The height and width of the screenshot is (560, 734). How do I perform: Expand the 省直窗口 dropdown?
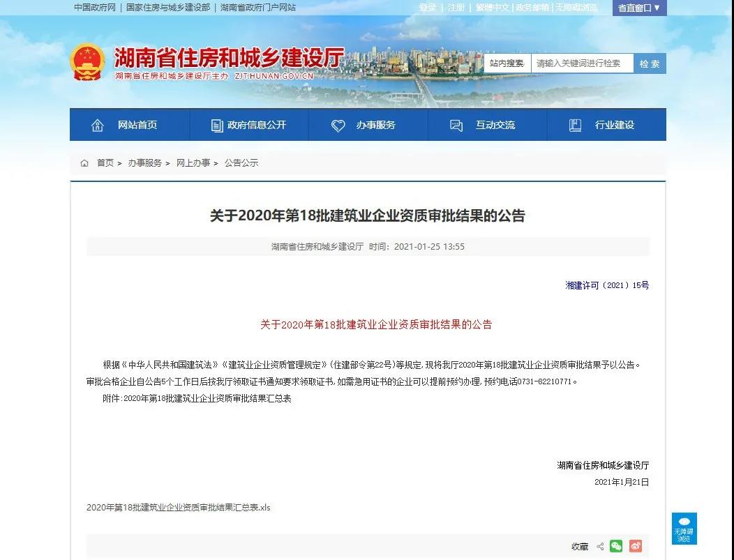coord(639,8)
